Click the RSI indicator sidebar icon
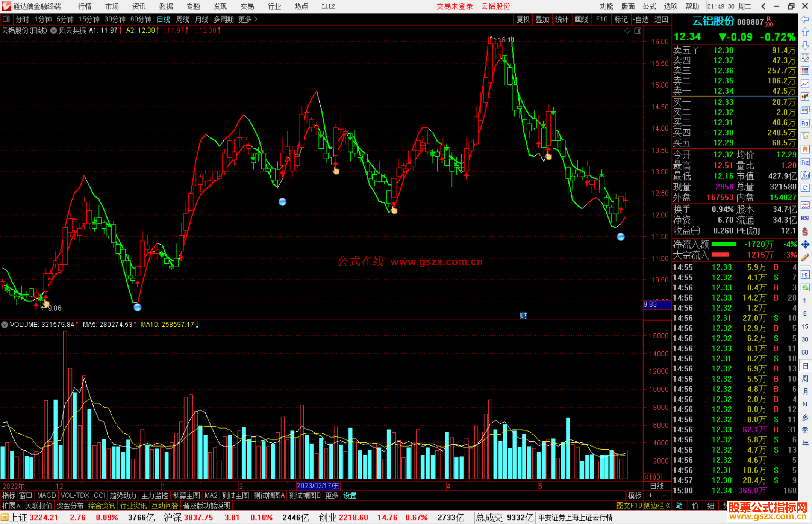This screenshot has height=524, width=812. point(805,218)
